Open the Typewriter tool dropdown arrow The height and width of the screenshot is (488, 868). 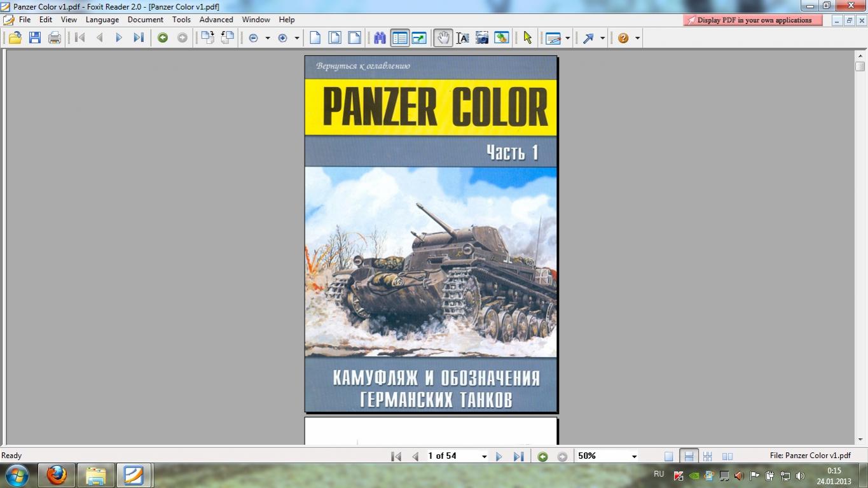[567, 38]
